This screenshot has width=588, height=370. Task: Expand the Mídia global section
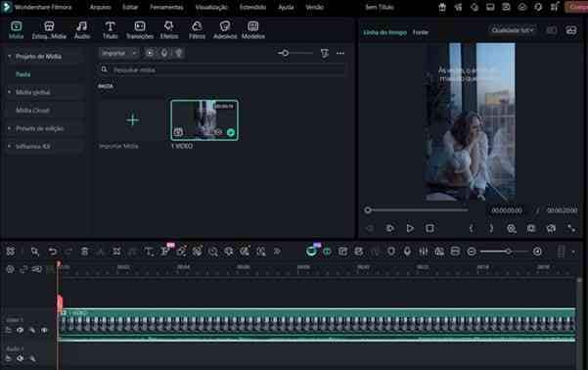10,92
